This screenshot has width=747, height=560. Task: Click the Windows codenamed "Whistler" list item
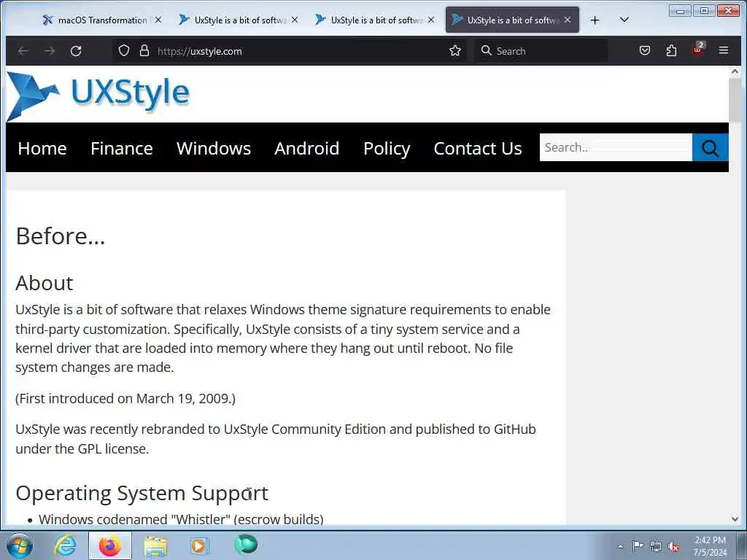tap(181, 519)
